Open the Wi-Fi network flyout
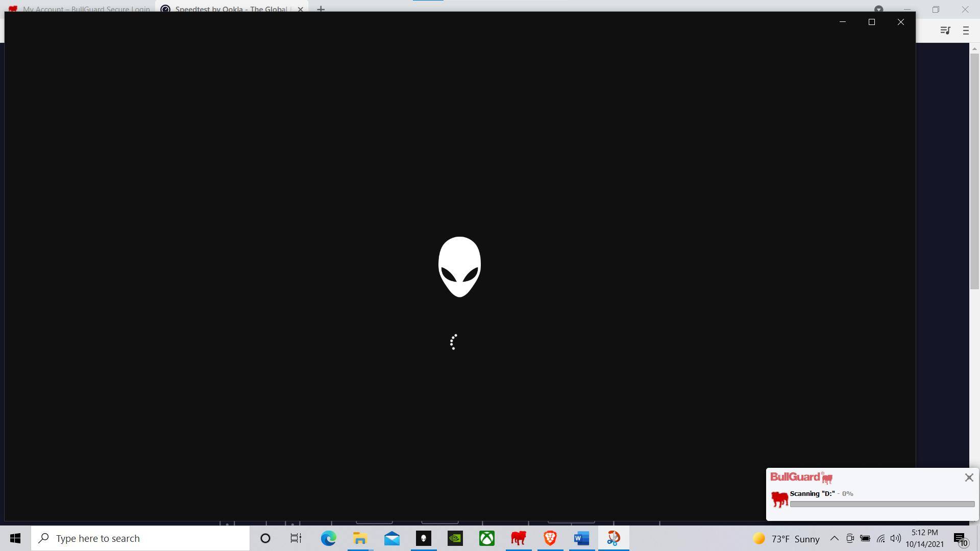This screenshot has height=551, width=980. (880, 538)
